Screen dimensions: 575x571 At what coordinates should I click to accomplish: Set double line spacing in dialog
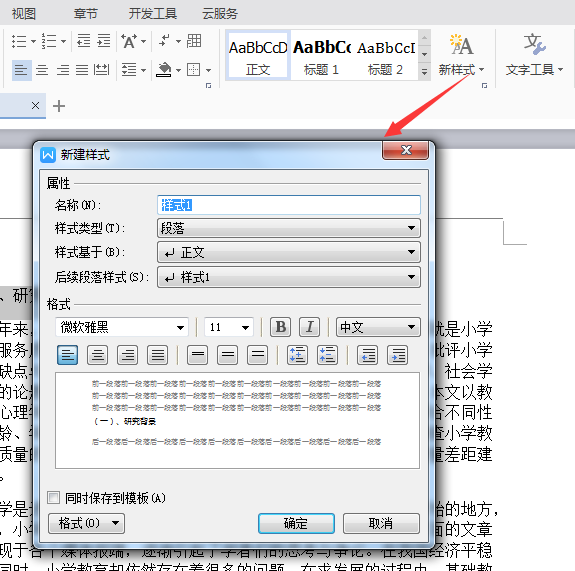[257, 355]
